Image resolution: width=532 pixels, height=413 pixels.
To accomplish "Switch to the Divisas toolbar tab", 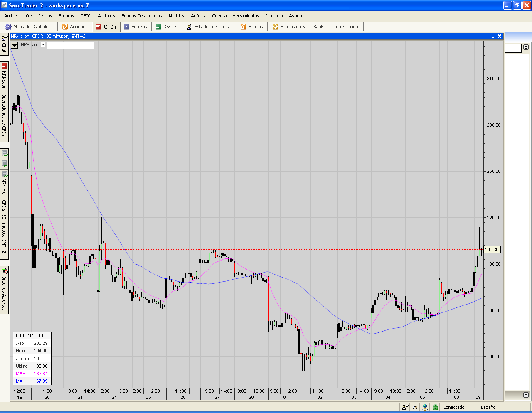I will (167, 27).
